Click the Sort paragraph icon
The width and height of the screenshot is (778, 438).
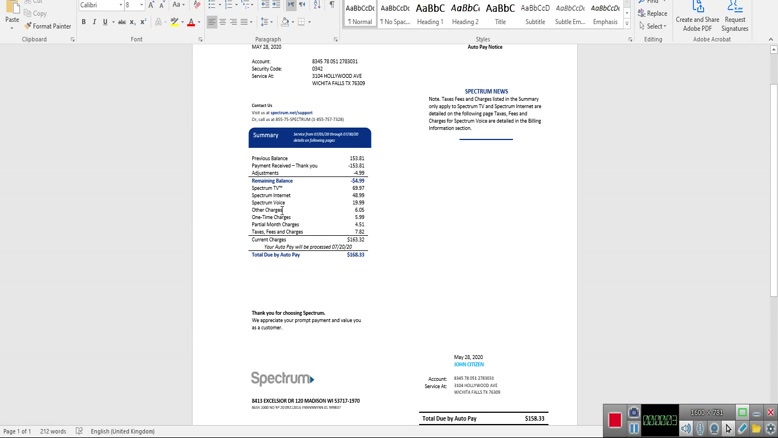315,5
